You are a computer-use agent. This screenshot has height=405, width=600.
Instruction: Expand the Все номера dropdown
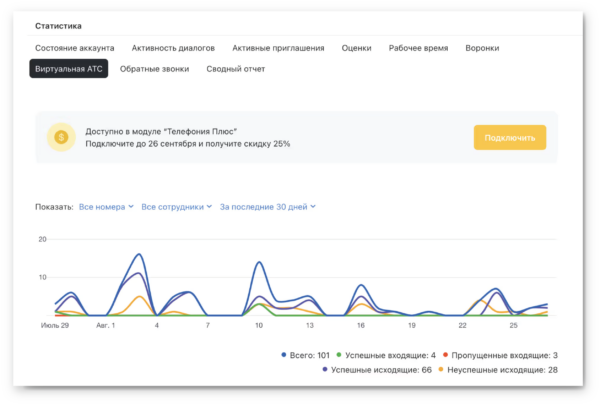click(x=106, y=207)
